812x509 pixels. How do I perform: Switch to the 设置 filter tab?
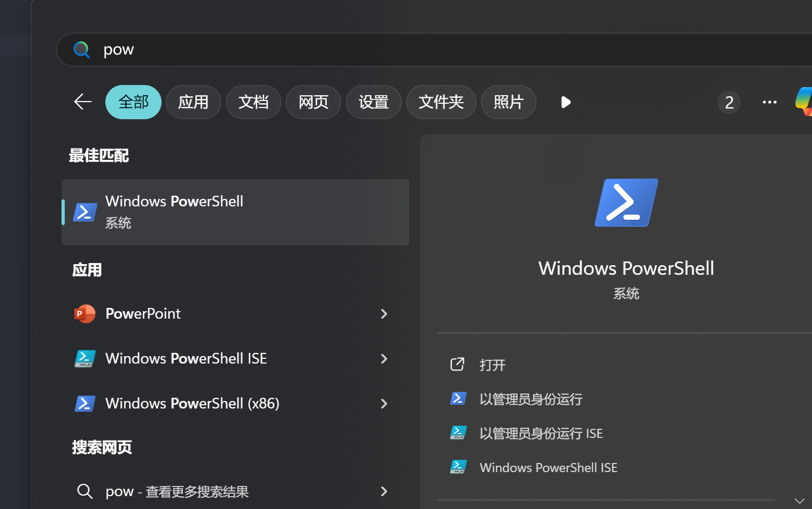[373, 102]
